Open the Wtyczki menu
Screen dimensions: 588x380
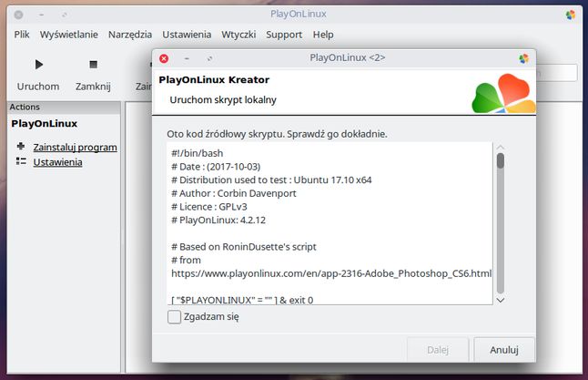click(x=238, y=35)
